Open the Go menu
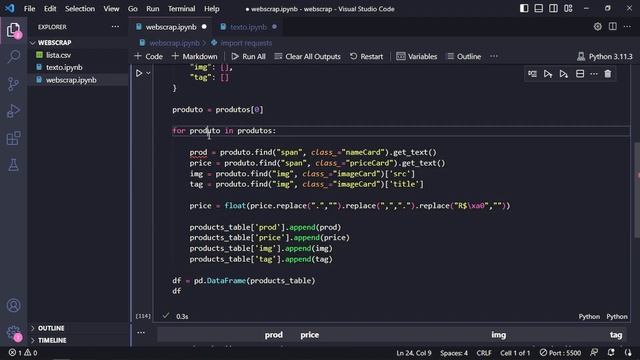This screenshot has height=360, width=640. click(x=133, y=9)
